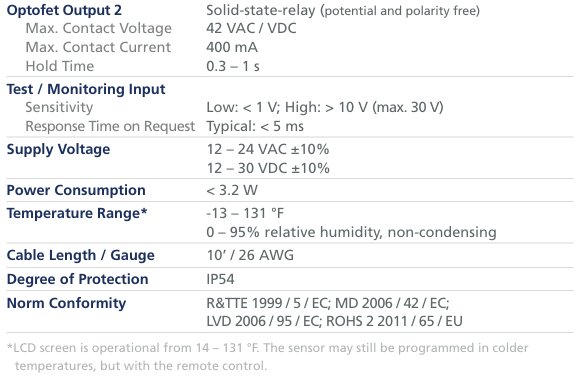Click the Cable Length / Gauge heading
Image resolution: width=580 pixels, height=381 pixels.
[81, 255]
